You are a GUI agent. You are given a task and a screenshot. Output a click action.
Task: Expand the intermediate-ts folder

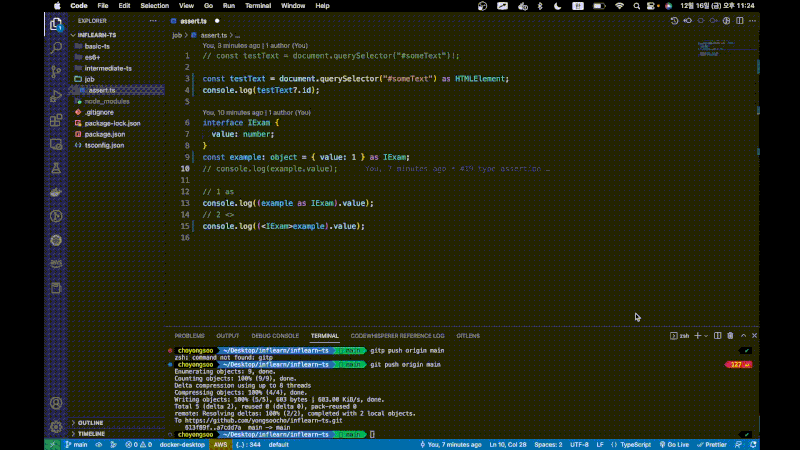point(108,68)
